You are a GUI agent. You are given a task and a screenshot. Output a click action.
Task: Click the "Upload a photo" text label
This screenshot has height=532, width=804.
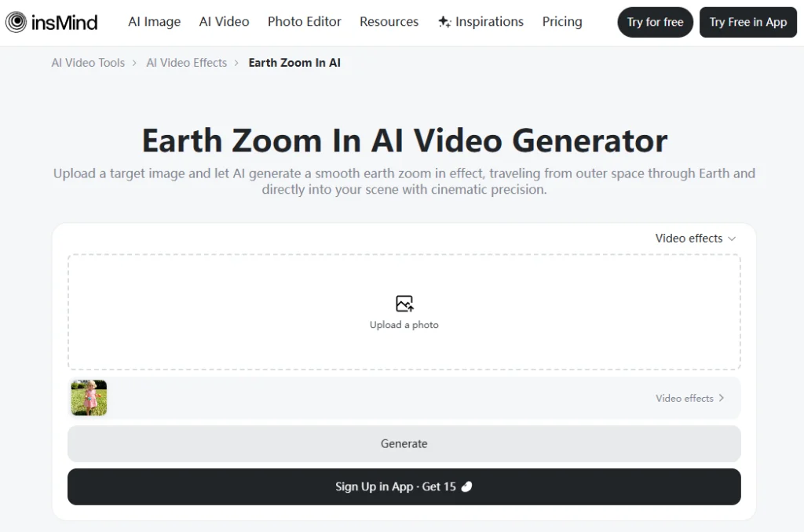[x=404, y=325]
